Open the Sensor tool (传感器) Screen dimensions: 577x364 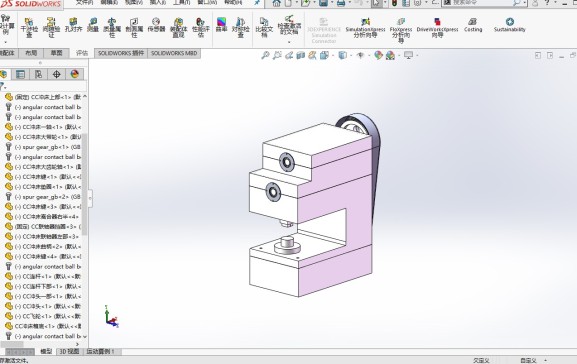[156, 25]
